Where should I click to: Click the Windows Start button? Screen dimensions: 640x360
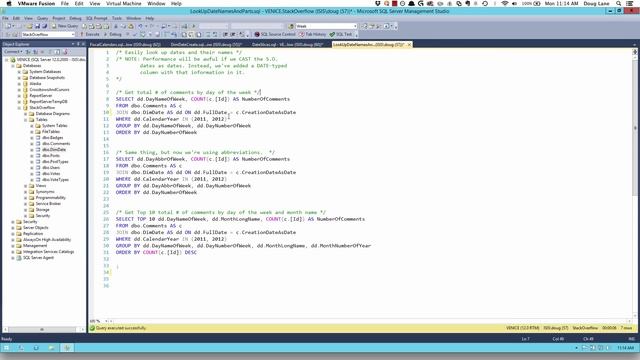pyautogui.click(x=6, y=348)
